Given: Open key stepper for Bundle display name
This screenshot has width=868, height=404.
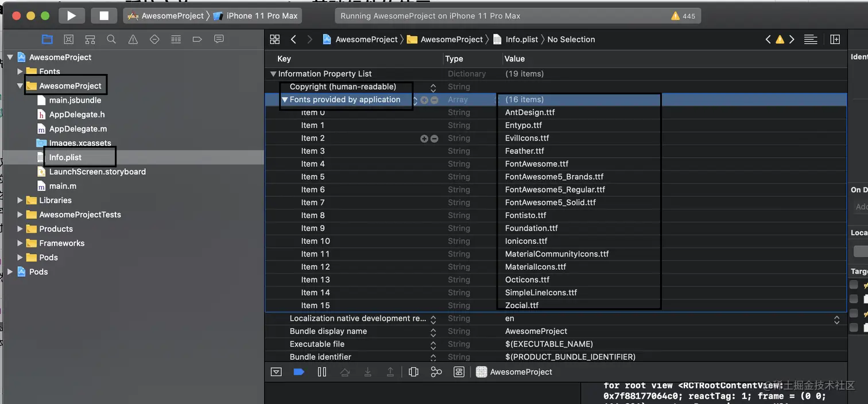Looking at the screenshot, I should [433, 332].
